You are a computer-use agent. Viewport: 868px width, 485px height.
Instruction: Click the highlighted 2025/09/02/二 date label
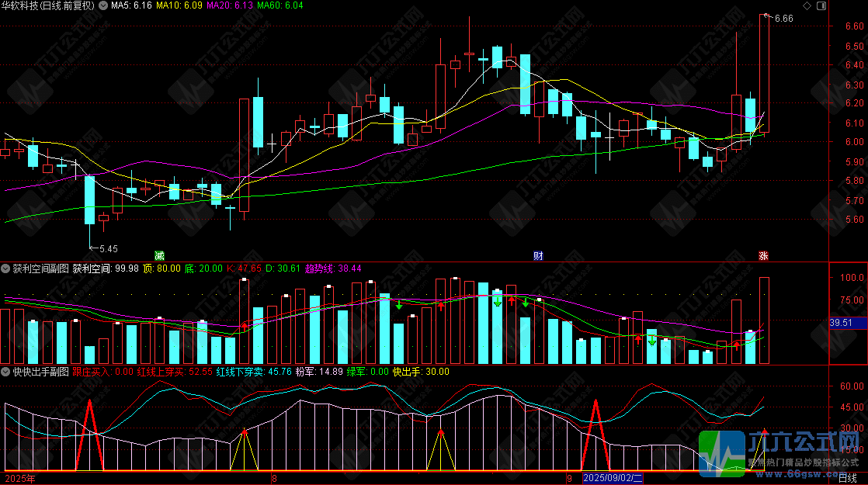613,478
